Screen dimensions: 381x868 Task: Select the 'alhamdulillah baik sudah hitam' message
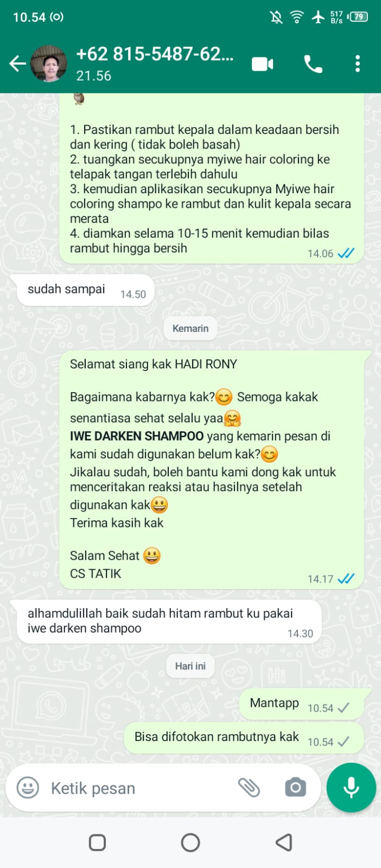click(169, 622)
